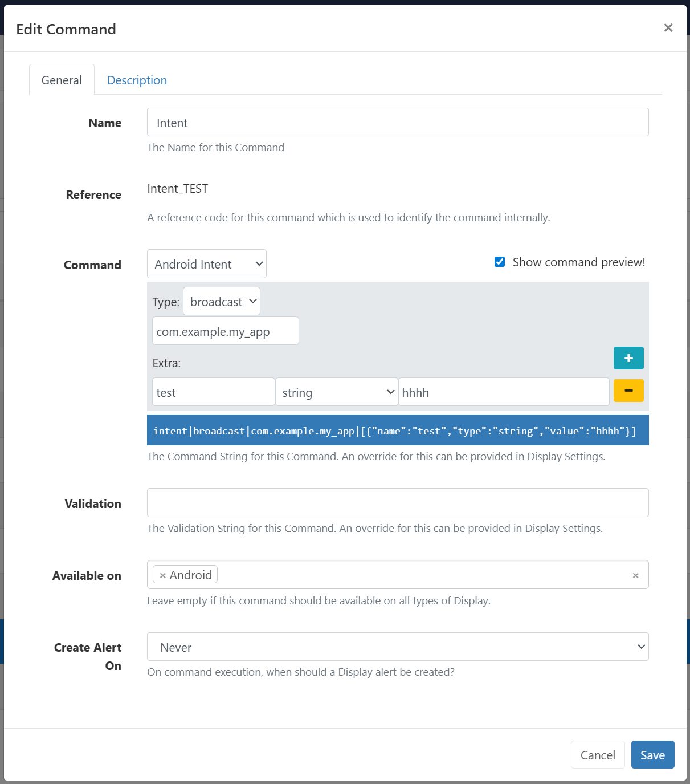Open the Android Intent command dropdown
The width and height of the screenshot is (690, 784).
pyautogui.click(x=207, y=265)
